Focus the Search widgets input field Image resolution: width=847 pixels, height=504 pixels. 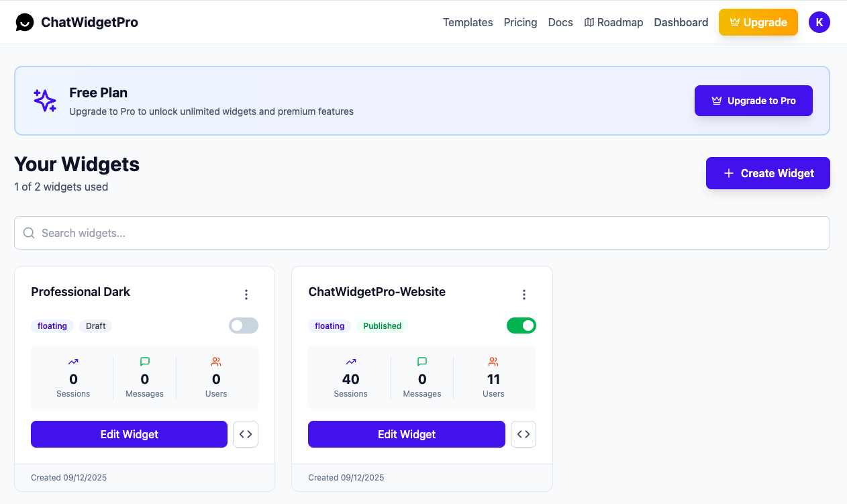pyautogui.click(x=421, y=233)
